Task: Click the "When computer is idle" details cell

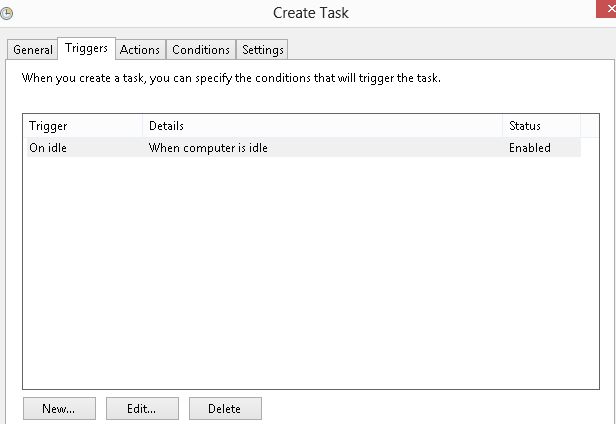Action: click(x=208, y=148)
